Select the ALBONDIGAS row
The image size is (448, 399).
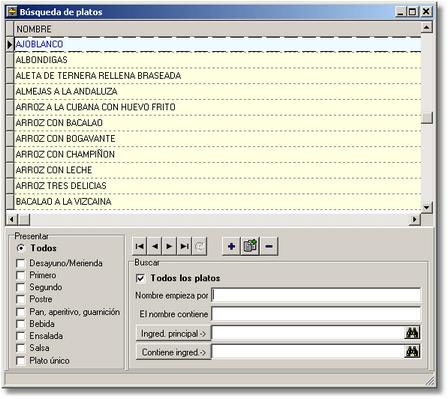point(217,60)
